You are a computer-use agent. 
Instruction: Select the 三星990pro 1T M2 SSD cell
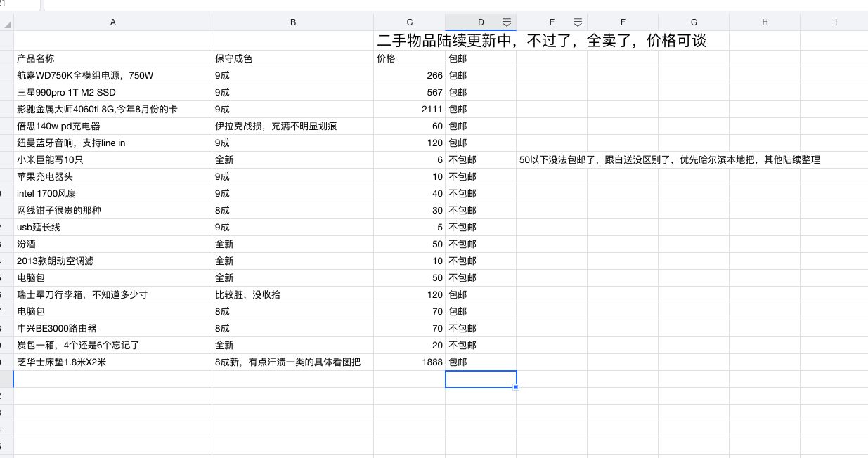coord(112,92)
